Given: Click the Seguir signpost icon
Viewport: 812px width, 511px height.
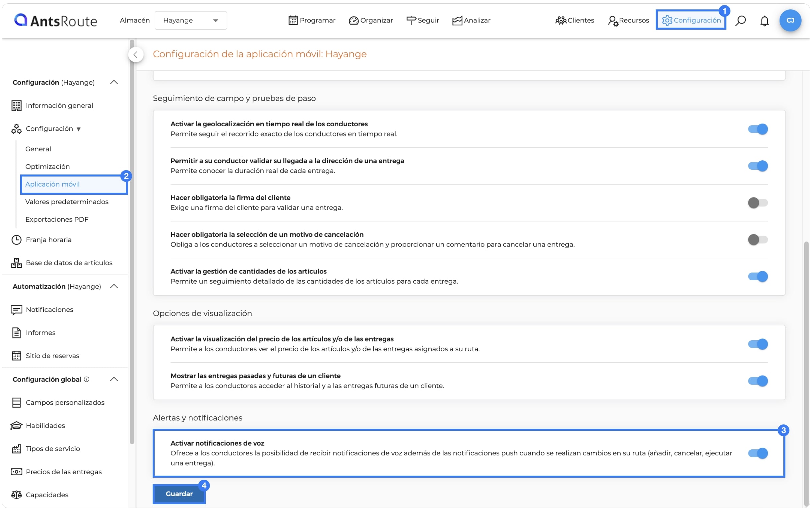Looking at the screenshot, I should pyautogui.click(x=411, y=21).
